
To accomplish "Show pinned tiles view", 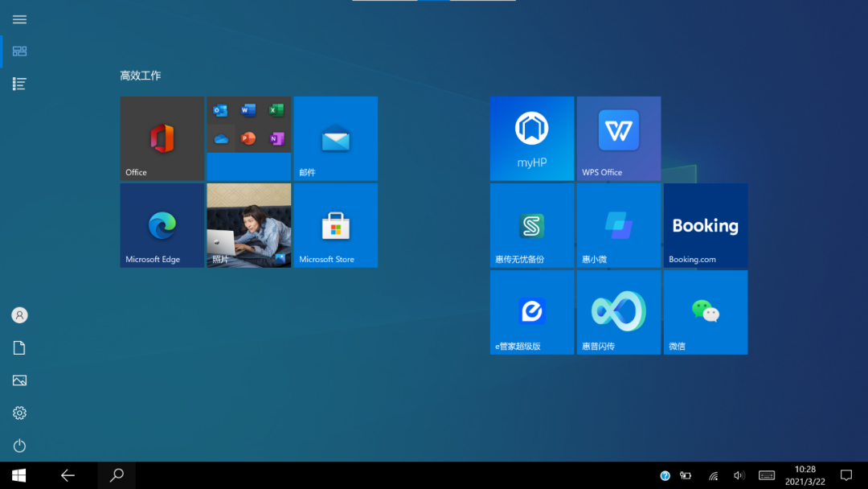I will 19,51.
